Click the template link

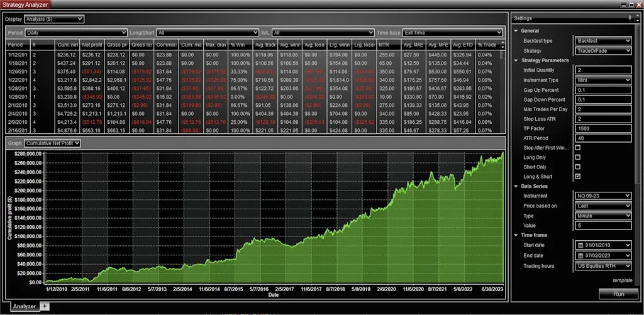[622, 280]
